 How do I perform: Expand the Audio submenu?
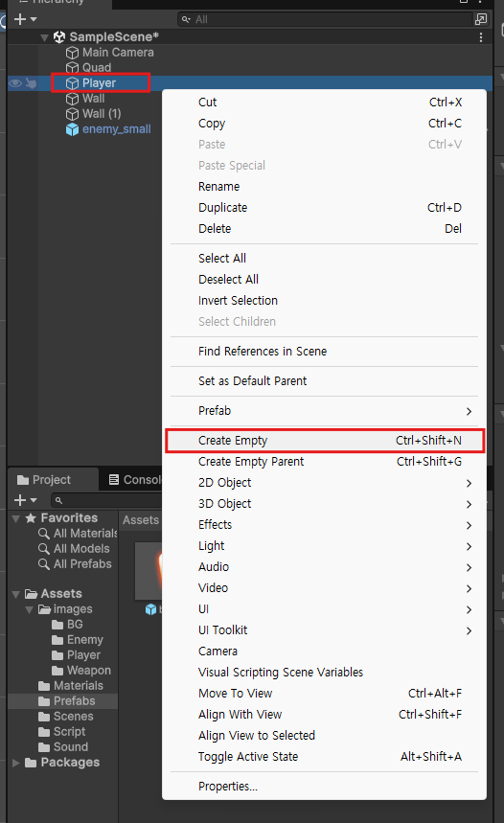[x=325, y=567]
